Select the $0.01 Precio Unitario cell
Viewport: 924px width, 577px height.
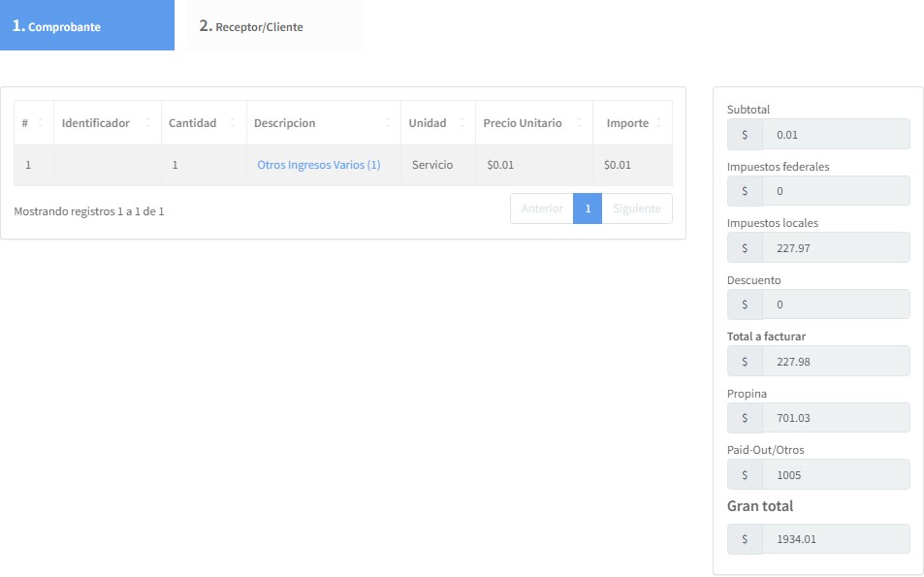tap(534, 165)
